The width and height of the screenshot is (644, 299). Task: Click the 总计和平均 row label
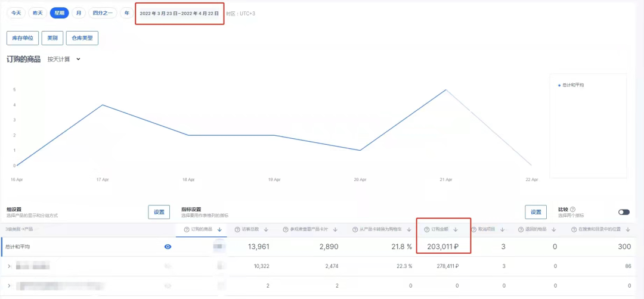pyautogui.click(x=18, y=247)
